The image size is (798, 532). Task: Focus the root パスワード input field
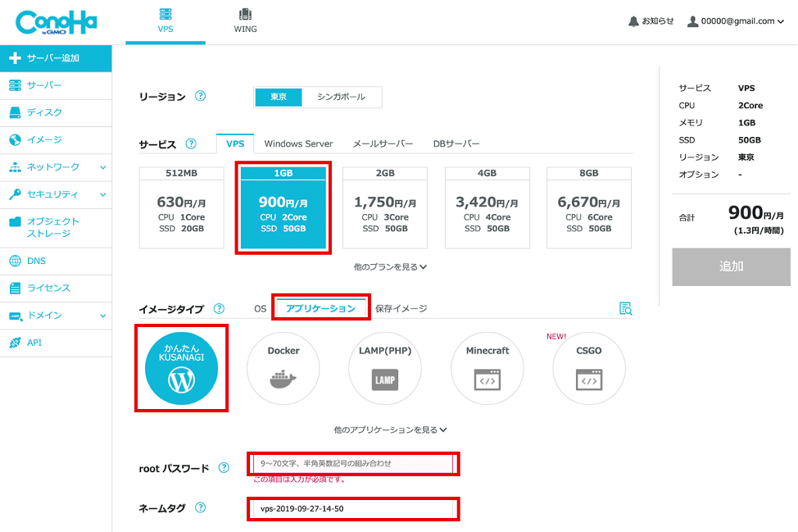click(354, 463)
